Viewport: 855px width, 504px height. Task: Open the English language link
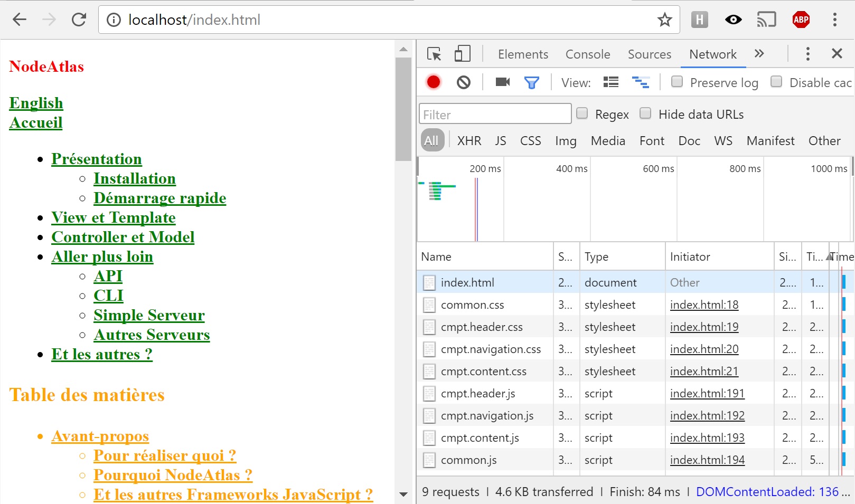click(36, 103)
